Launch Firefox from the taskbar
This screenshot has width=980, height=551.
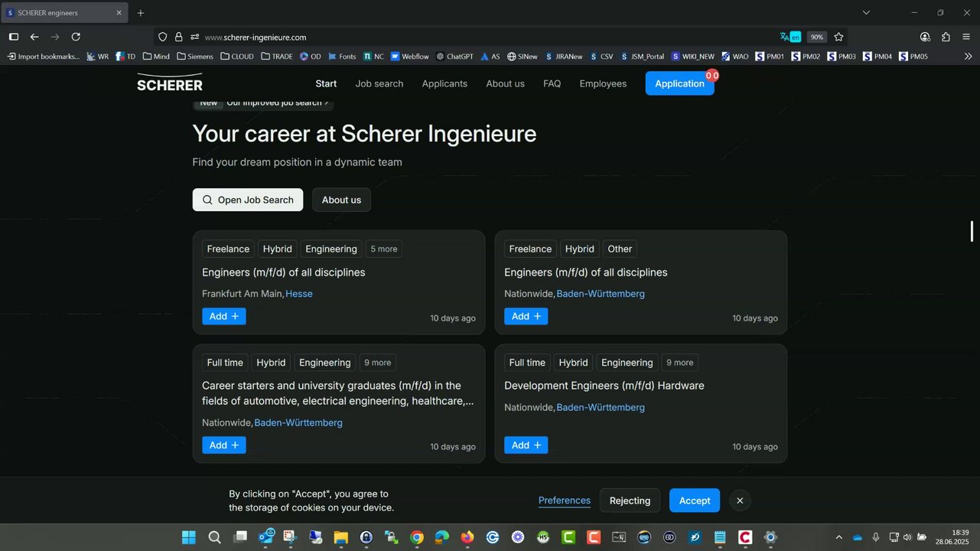point(467,537)
